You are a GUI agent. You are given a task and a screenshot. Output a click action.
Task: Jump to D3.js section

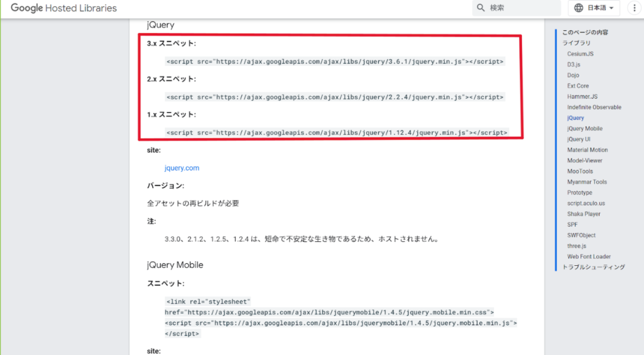(x=574, y=65)
